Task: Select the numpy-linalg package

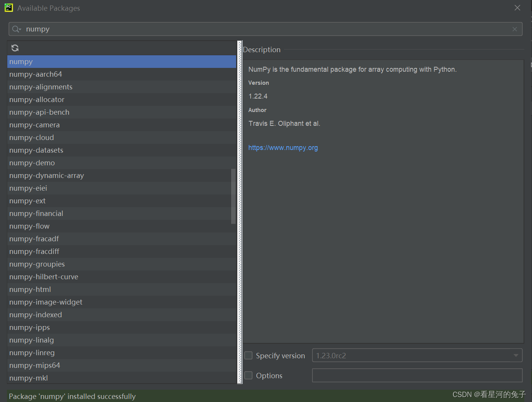Action: click(x=122, y=340)
